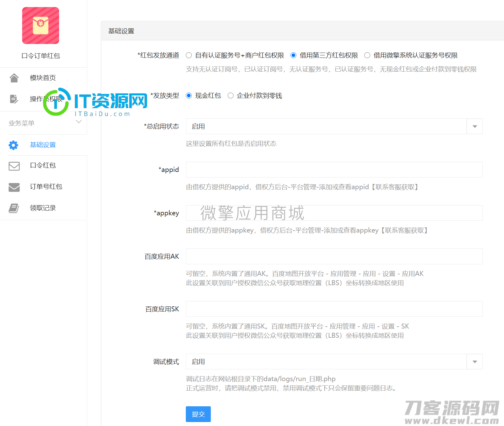Focus the 百度应用SK input field
The image size is (504, 426).
pos(334,309)
